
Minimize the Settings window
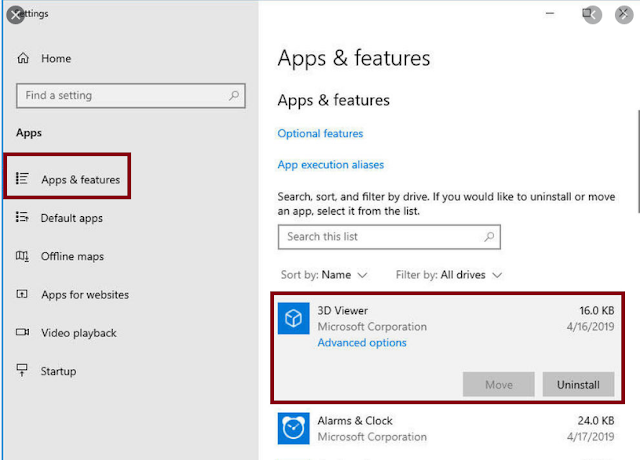[x=550, y=13]
